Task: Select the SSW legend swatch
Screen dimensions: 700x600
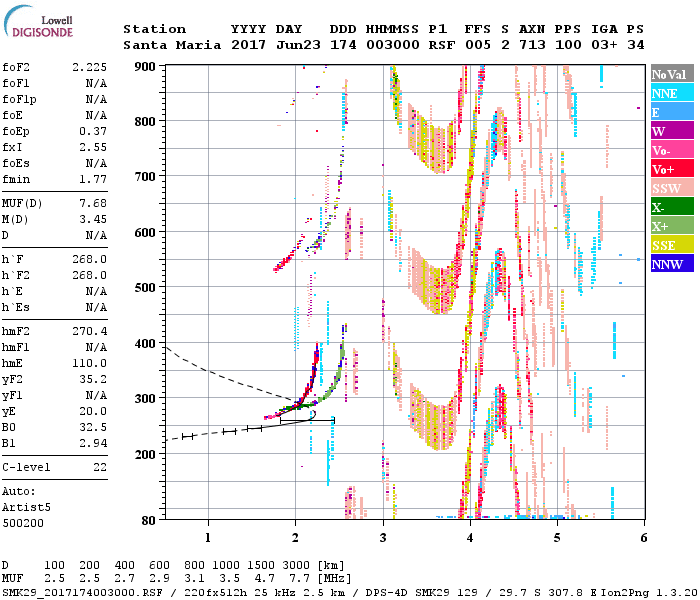Action: [672, 188]
